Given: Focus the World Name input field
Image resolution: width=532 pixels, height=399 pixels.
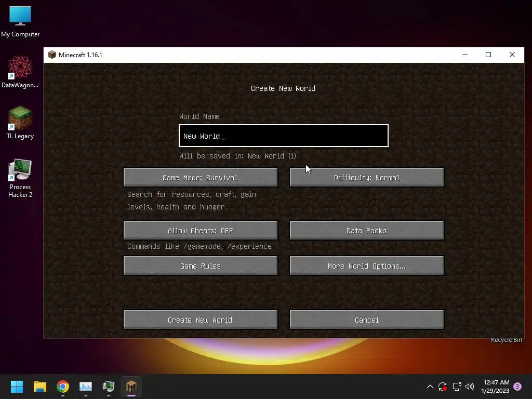Looking at the screenshot, I should click(x=284, y=136).
